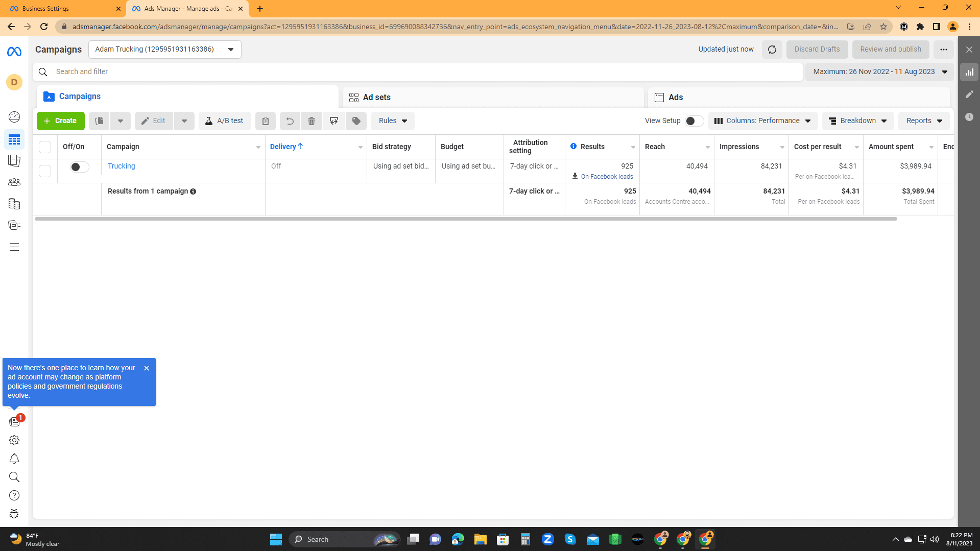Click the clipboard paste icon in toolbar
980x551 pixels.
(266, 121)
